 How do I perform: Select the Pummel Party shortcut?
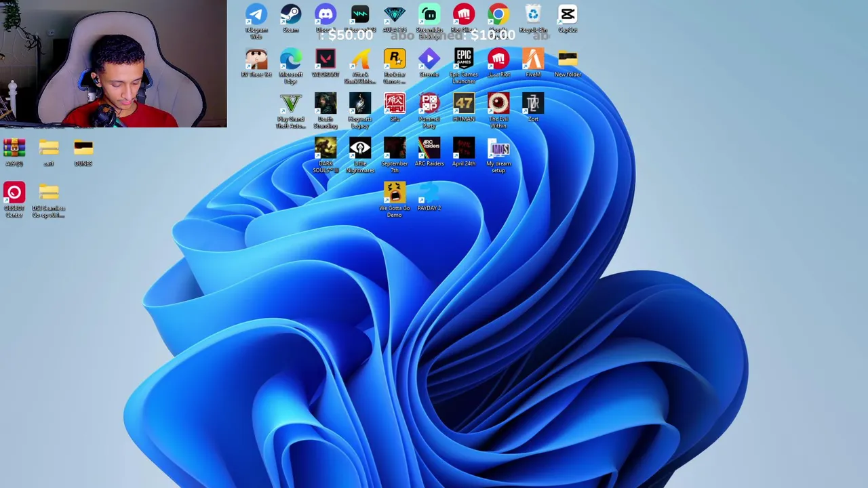pyautogui.click(x=429, y=110)
